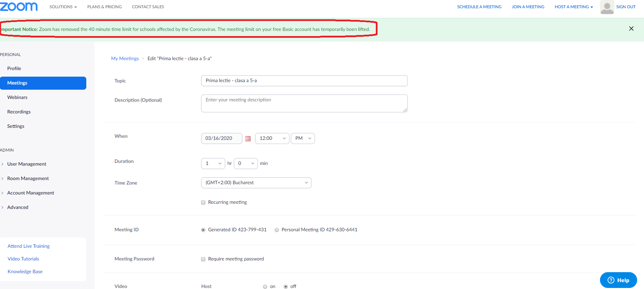Click Join a Meeting link
Image resolution: width=644 pixels, height=289 pixels.
pyautogui.click(x=528, y=7)
